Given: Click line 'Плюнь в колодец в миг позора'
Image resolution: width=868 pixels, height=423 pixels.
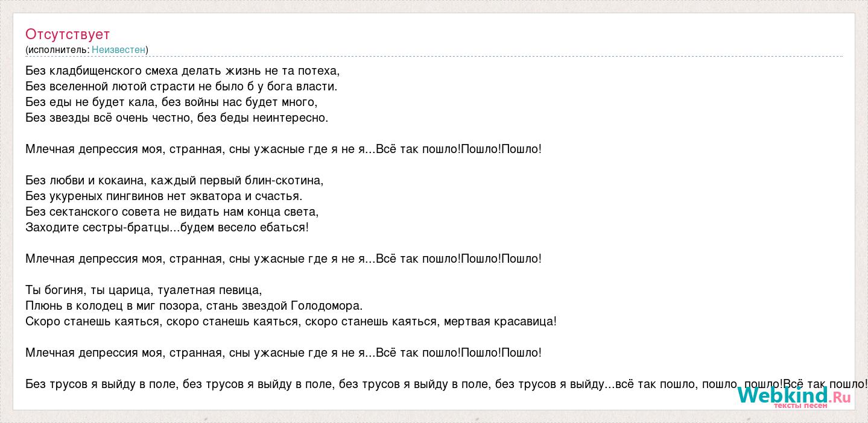Looking at the screenshot, I should tap(194, 305).
